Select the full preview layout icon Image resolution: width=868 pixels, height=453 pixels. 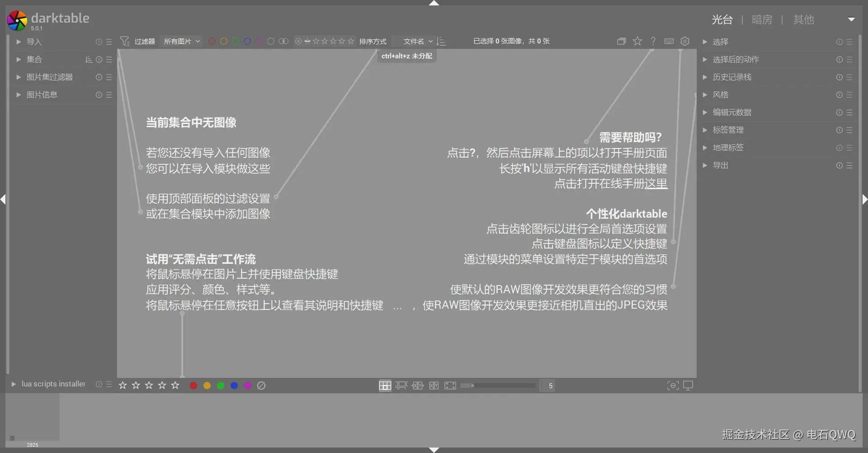[450, 386]
